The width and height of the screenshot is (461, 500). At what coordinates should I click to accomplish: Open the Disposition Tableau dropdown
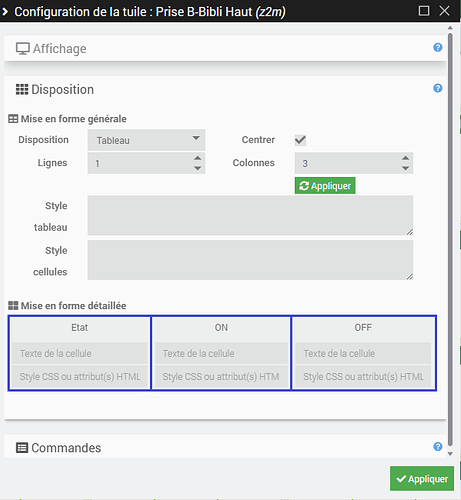pyautogui.click(x=146, y=140)
